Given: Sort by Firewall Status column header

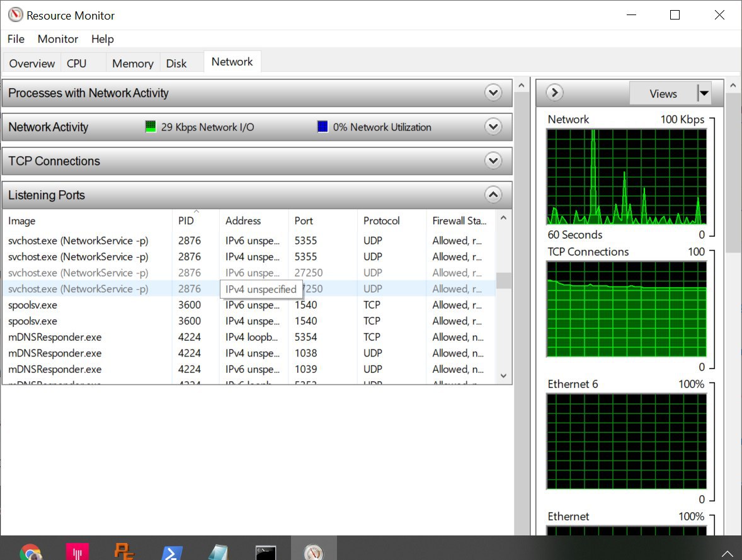Looking at the screenshot, I should click(x=461, y=220).
